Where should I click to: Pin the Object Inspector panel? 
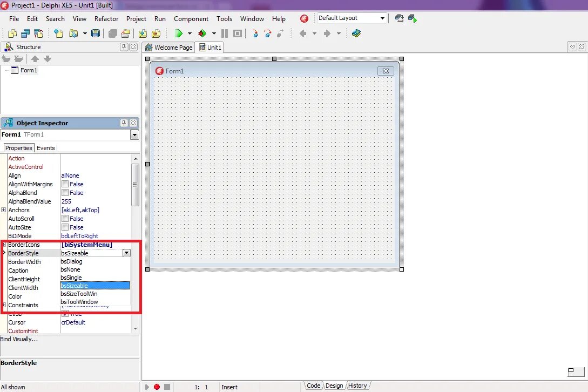[x=124, y=123]
